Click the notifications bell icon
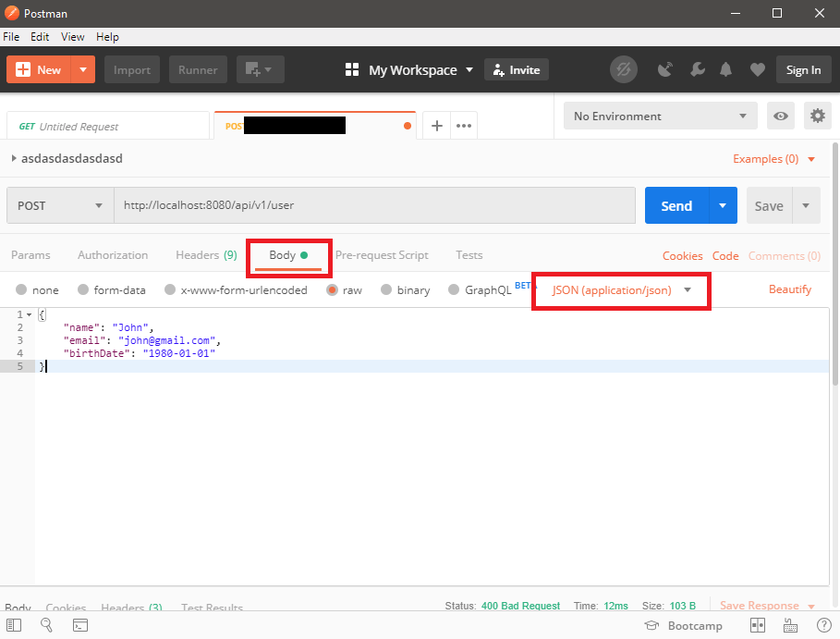The height and width of the screenshot is (639, 840). click(725, 69)
